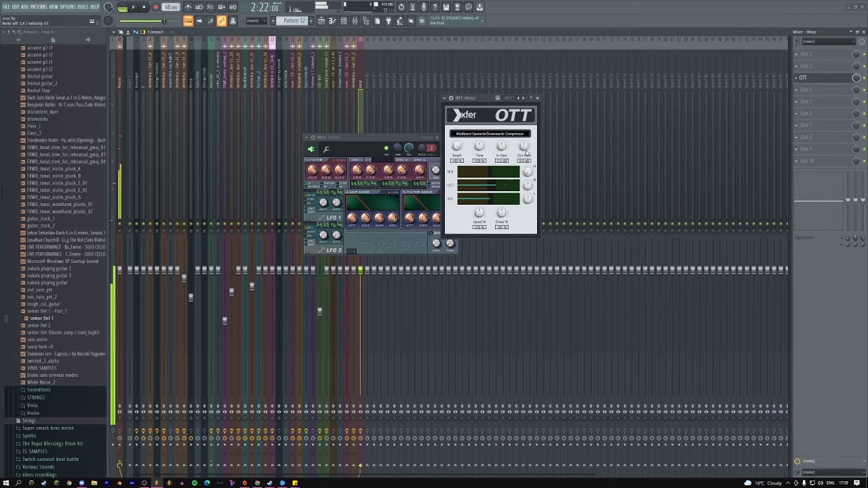Open the View Piano Roll icon

[332, 21]
